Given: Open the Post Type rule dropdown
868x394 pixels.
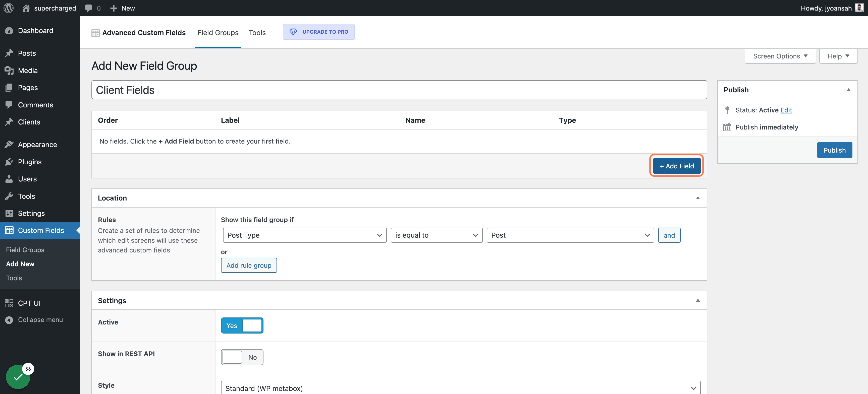Looking at the screenshot, I should click(x=305, y=235).
